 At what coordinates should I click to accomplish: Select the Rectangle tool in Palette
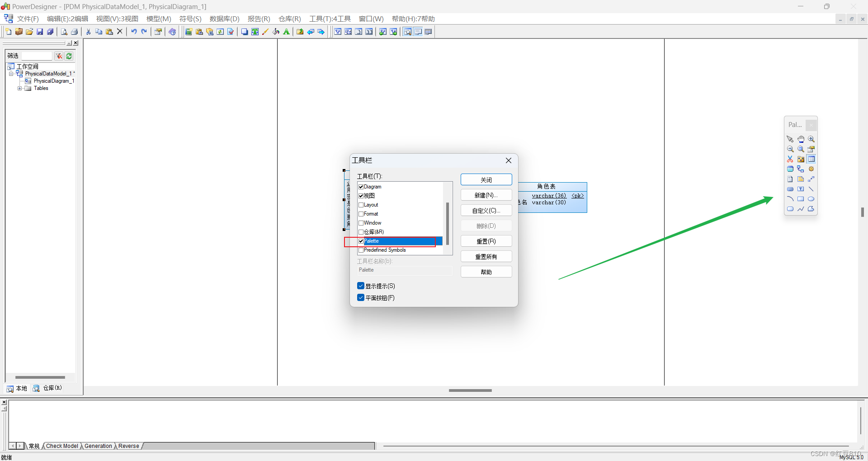coord(801,199)
